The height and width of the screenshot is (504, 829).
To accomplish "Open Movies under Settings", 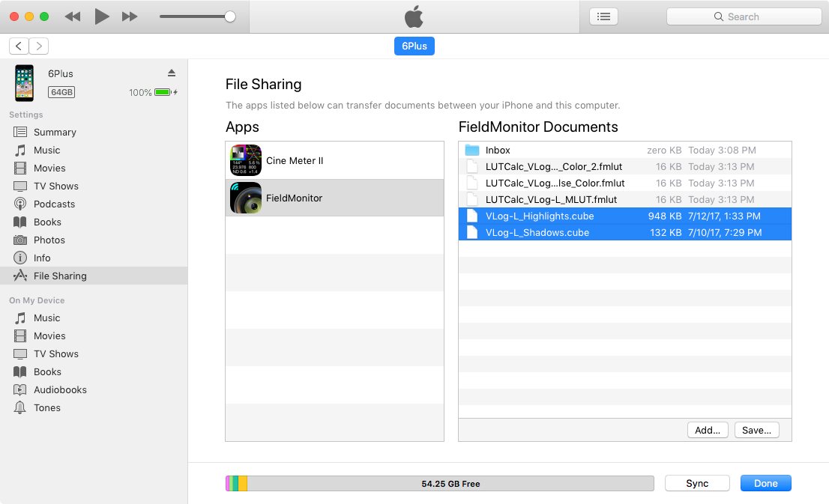I will [94, 168].
